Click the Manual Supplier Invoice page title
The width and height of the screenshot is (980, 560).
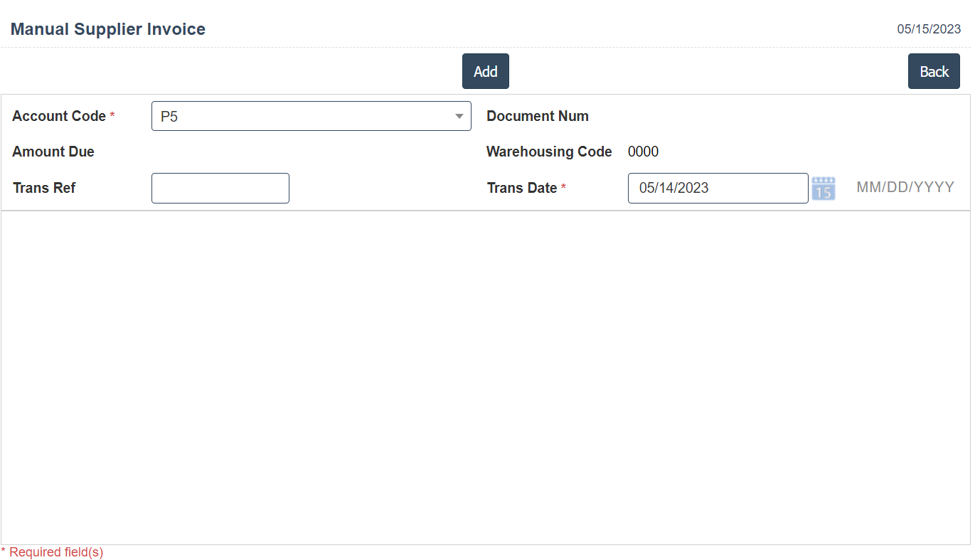(x=108, y=29)
